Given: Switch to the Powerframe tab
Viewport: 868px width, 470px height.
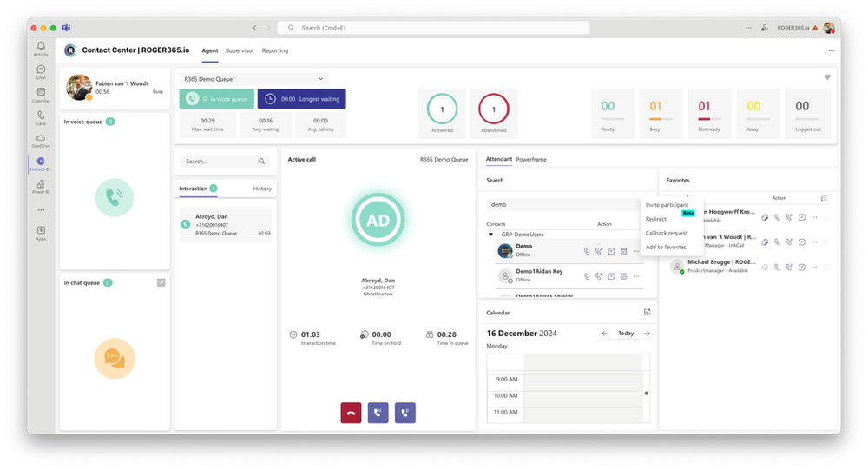Looking at the screenshot, I should point(531,159).
